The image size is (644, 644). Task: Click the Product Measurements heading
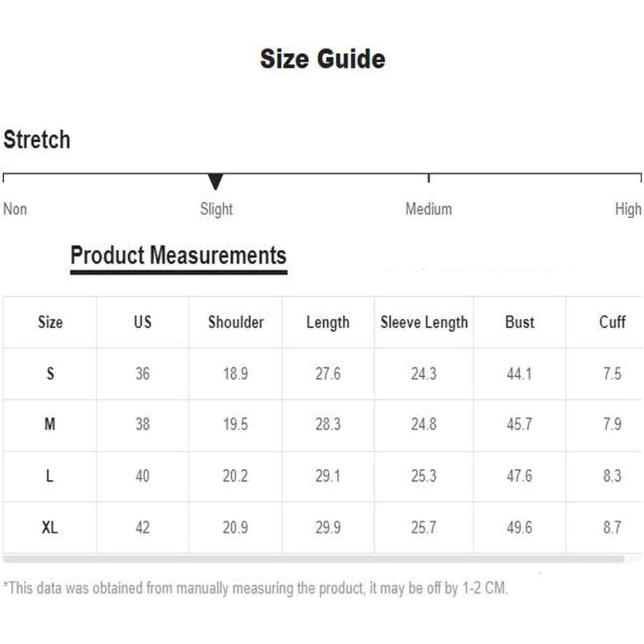tap(178, 256)
